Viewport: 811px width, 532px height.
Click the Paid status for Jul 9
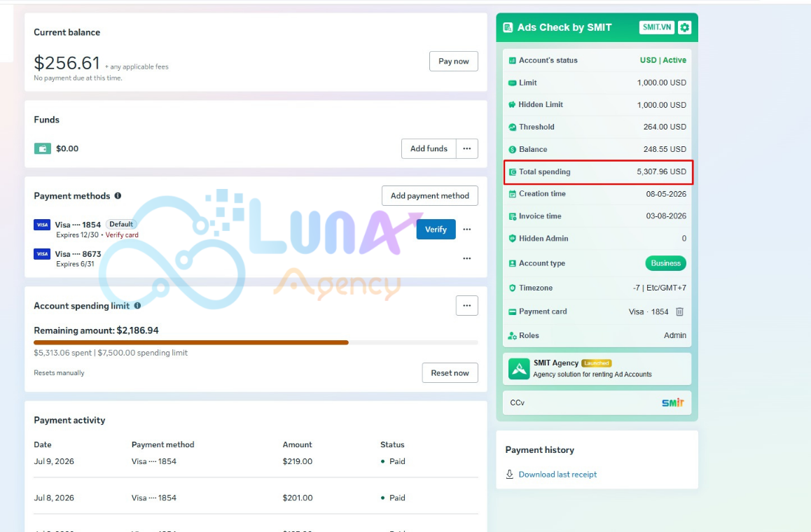coord(393,461)
